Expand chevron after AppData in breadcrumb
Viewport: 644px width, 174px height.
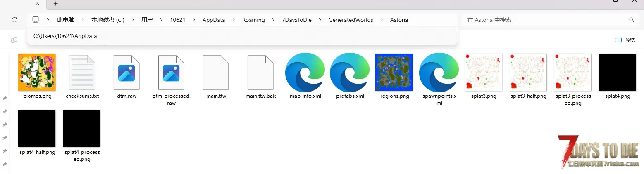click(234, 20)
